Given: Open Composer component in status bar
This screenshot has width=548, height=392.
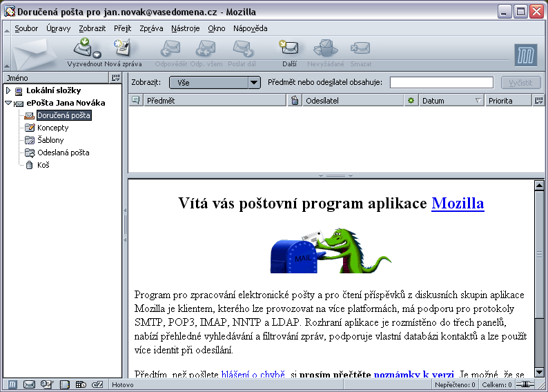Looking at the screenshot, I should coord(46,384).
